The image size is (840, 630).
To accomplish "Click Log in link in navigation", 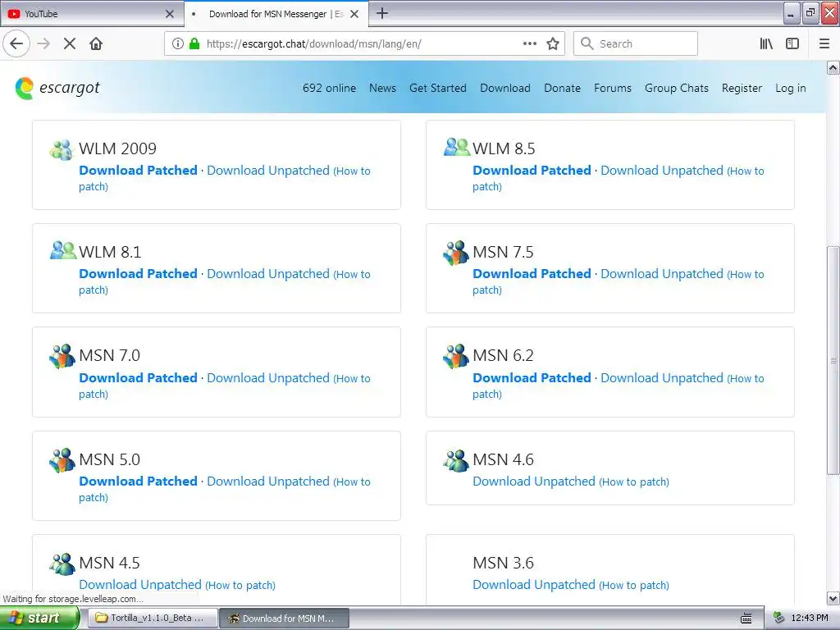I will (790, 88).
